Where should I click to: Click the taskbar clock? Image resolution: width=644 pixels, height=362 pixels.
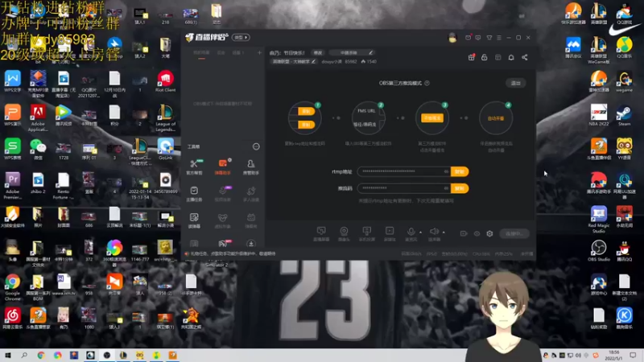pyautogui.click(x=613, y=355)
